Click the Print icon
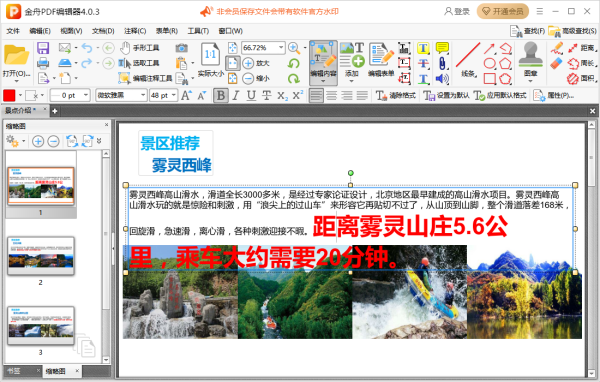Image resolution: width=600 pixels, height=382 pixels. [x=43, y=63]
